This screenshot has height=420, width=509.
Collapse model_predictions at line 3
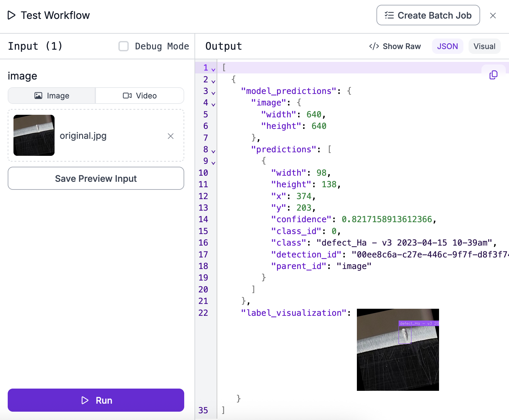click(213, 93)
